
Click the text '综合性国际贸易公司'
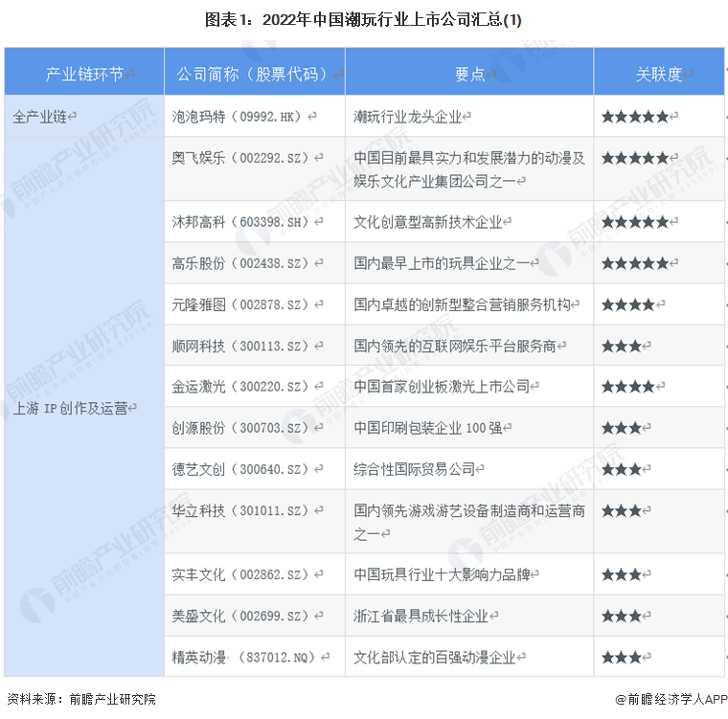[414, 469]
